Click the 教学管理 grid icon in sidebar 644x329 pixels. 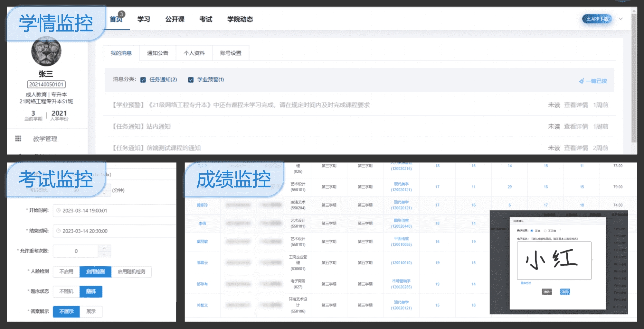click(x=18, y=139)
